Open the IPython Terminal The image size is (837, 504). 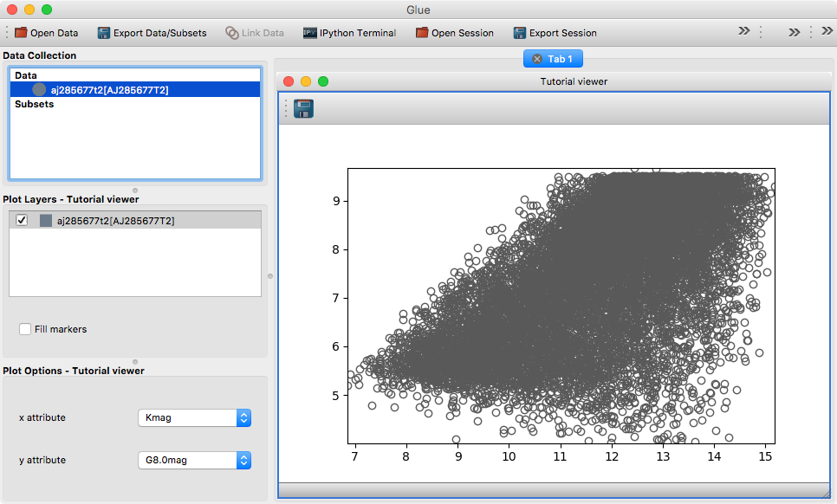click(x=349, y=33)
